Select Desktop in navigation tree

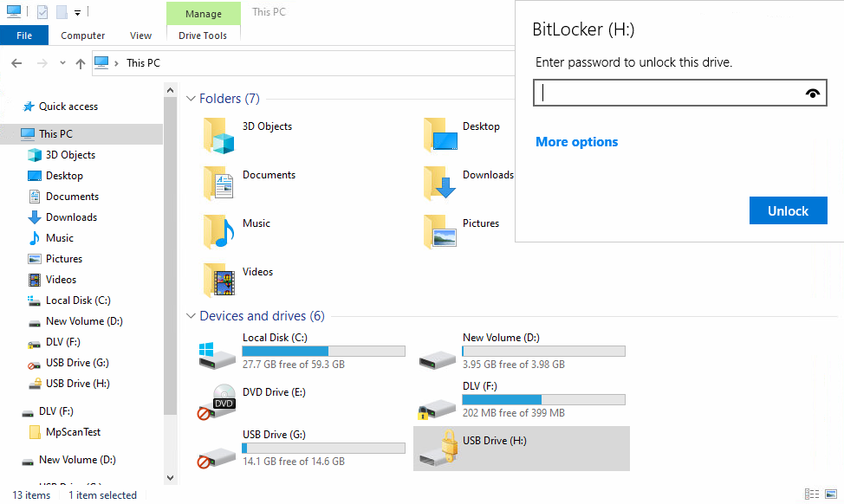point(65,176)
